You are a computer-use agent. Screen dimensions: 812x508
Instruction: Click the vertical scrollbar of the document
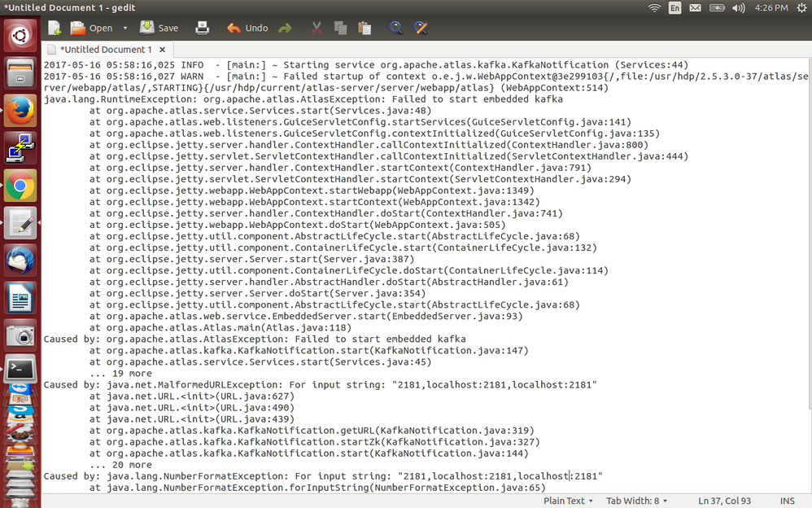(809, 234)
